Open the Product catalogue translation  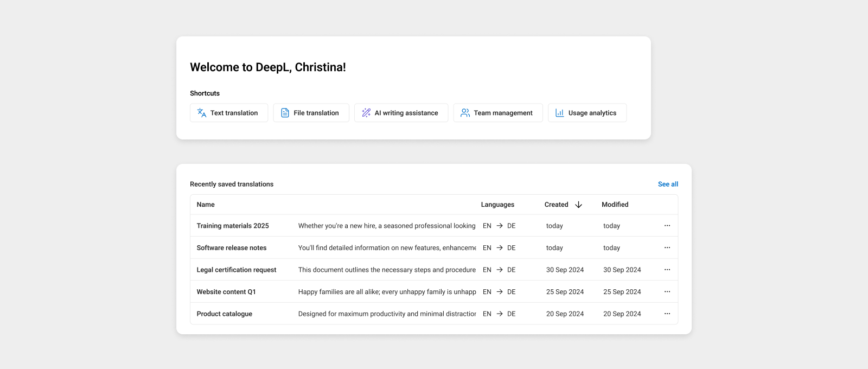(225, 314)
